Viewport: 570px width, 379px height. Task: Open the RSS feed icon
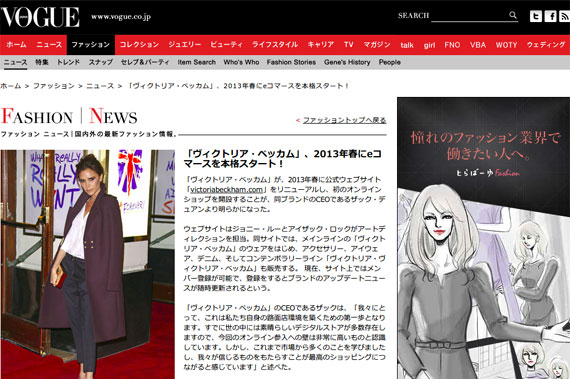pos(565,16)
